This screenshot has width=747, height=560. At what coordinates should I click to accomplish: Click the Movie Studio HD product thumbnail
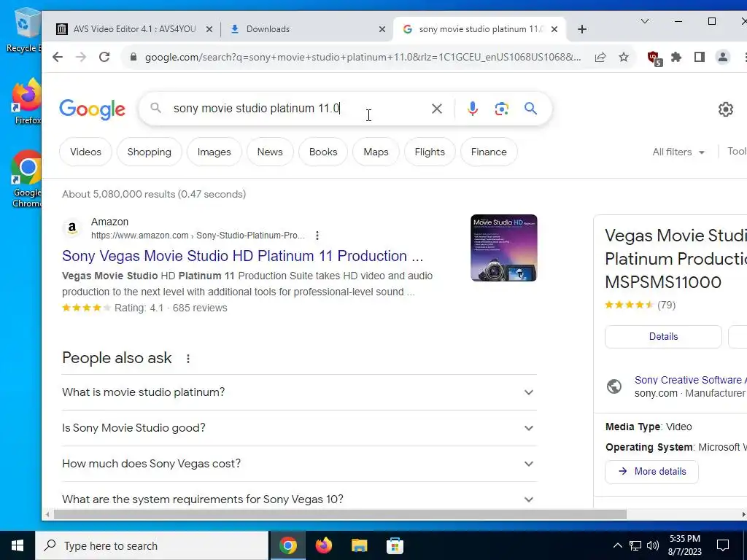pyautogui.click(x=503, y=248)
